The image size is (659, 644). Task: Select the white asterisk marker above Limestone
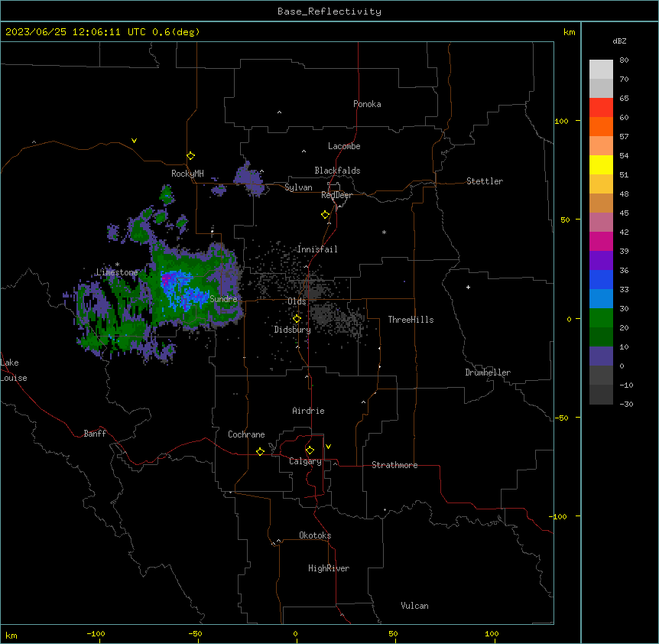pos(117,265)
